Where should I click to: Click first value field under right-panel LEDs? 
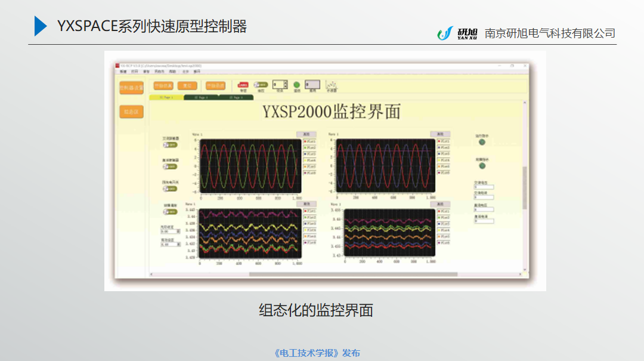point(484,187)
